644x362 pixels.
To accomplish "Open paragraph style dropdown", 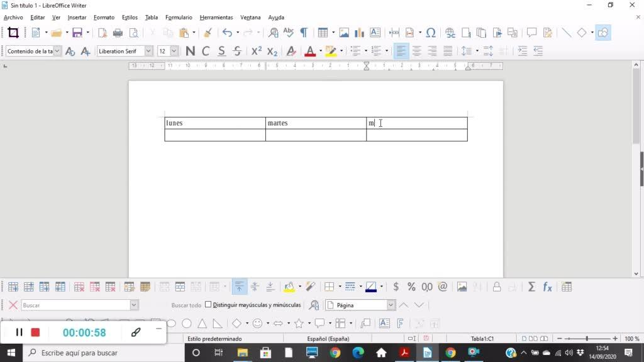I will (57, 51).
